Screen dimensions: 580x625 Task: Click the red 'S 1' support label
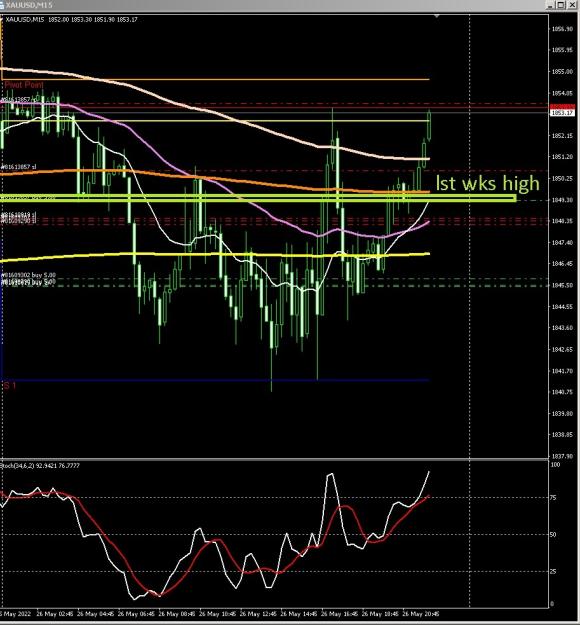tap(10, 385)
